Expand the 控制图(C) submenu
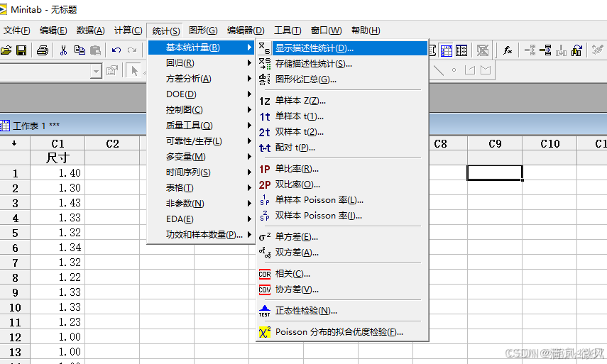The image size is (607, 364). [202, 110]
